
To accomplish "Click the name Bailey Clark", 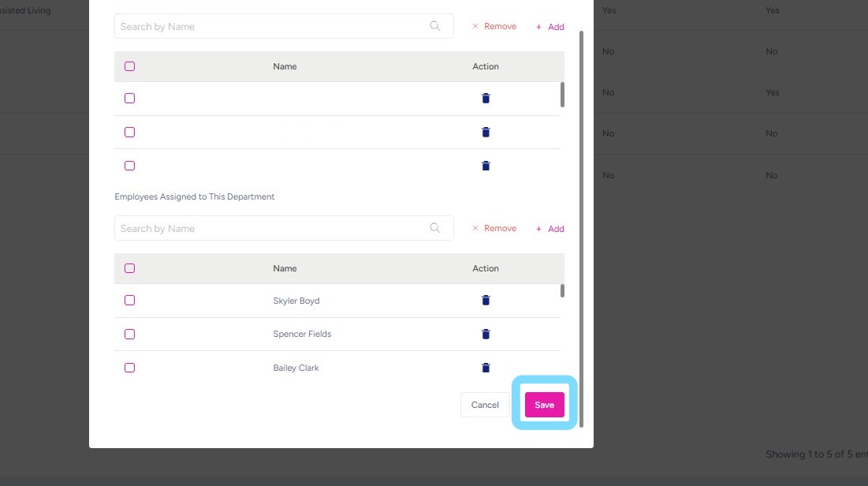I will 296,368.
